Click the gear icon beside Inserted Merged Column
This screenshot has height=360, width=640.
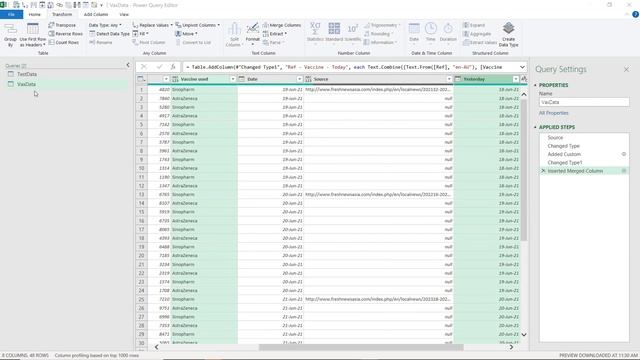click(x=624, y=171)
